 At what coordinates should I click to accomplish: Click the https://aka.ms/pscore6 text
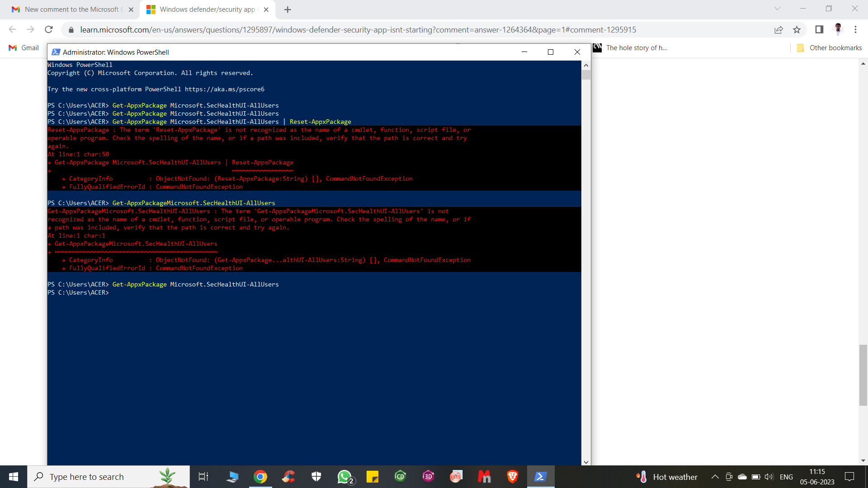click(x=225, y=89)
